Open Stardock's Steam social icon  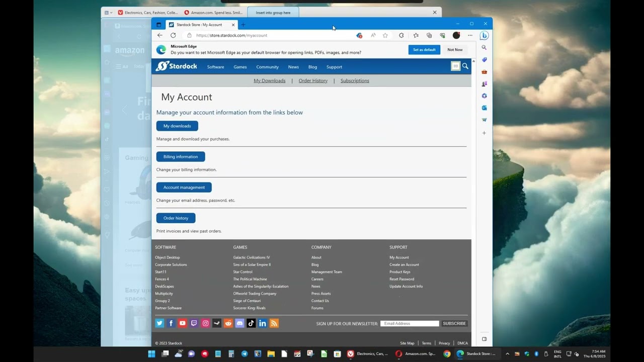click(217, 323)
